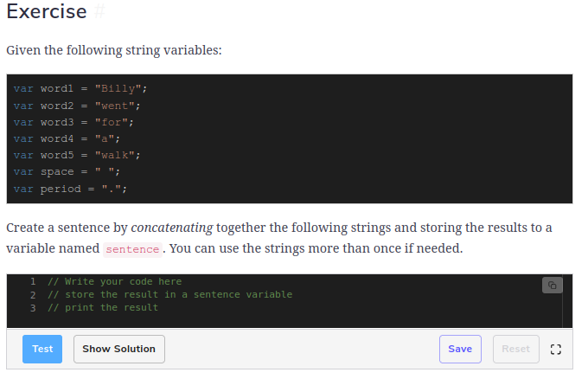Viewport: 588px width, 379px height.
Task: Select line number 2 in the gutter
Action: point(33,295)
